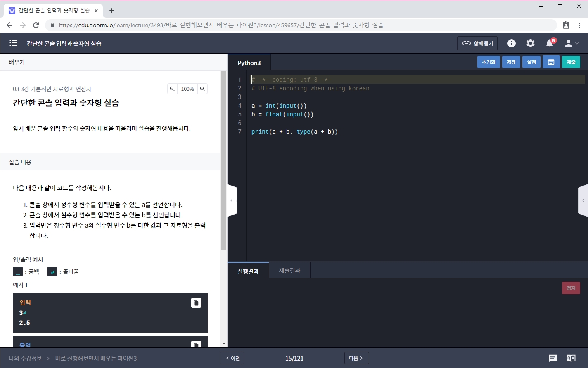Click the lesson panel vertical scrollbar

tap(223, 165)
